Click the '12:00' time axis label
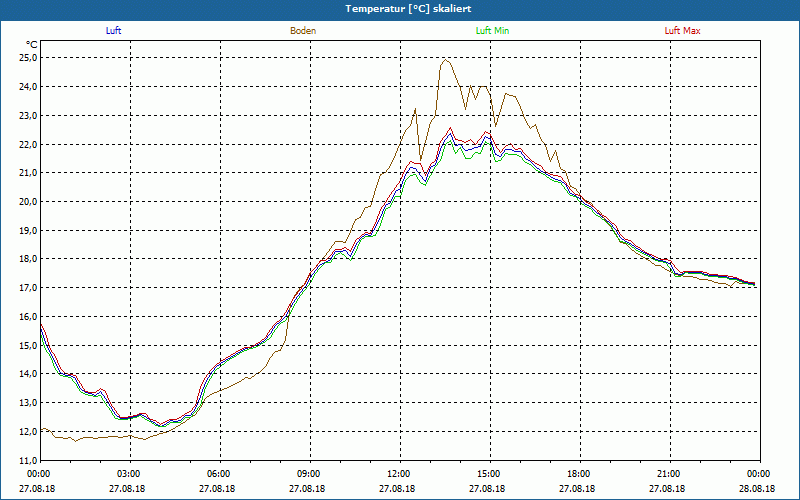 [x=400, y=474]
